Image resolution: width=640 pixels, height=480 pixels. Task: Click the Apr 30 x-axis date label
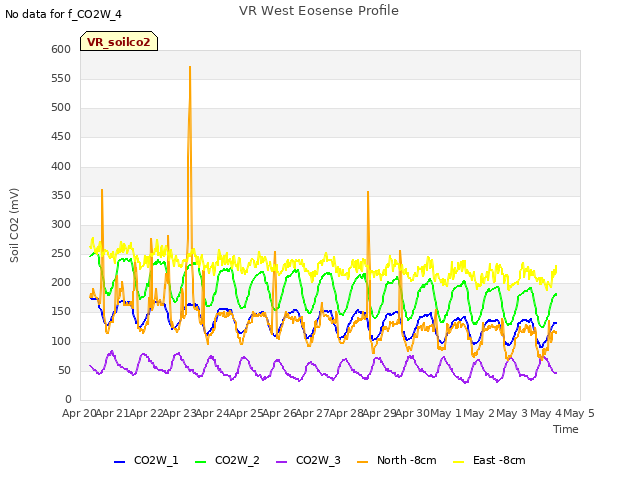coord(413,413)
